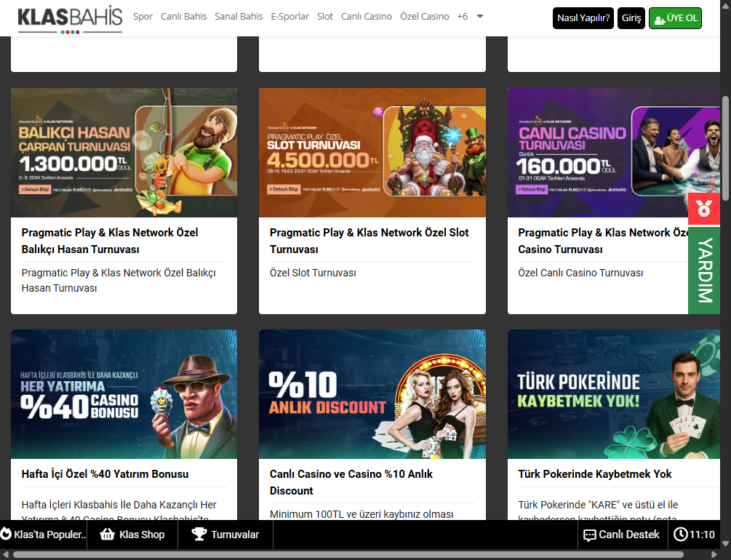Click the red medal icon

703,209
